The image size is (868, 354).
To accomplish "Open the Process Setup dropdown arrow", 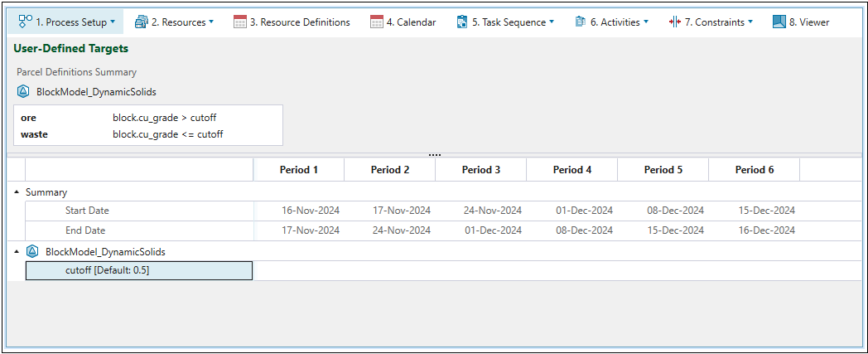I will (x=113, y=22).
